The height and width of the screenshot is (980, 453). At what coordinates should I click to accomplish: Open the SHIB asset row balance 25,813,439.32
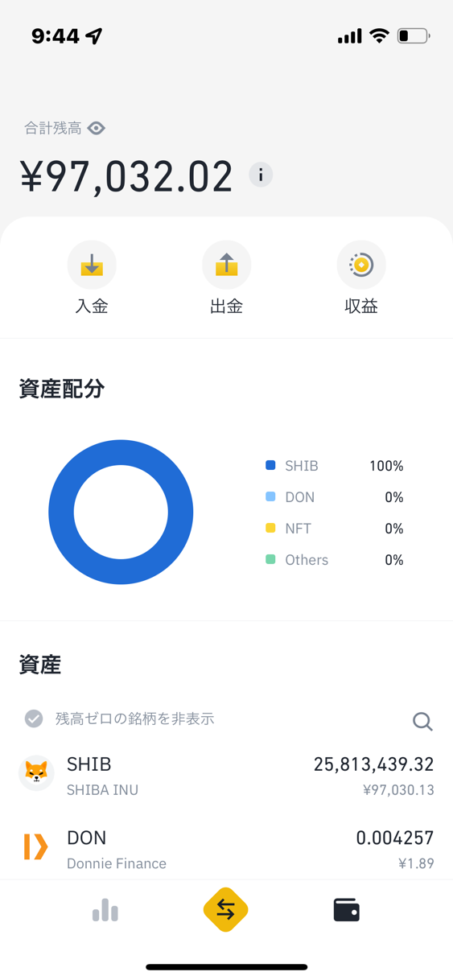coord(373,764)
